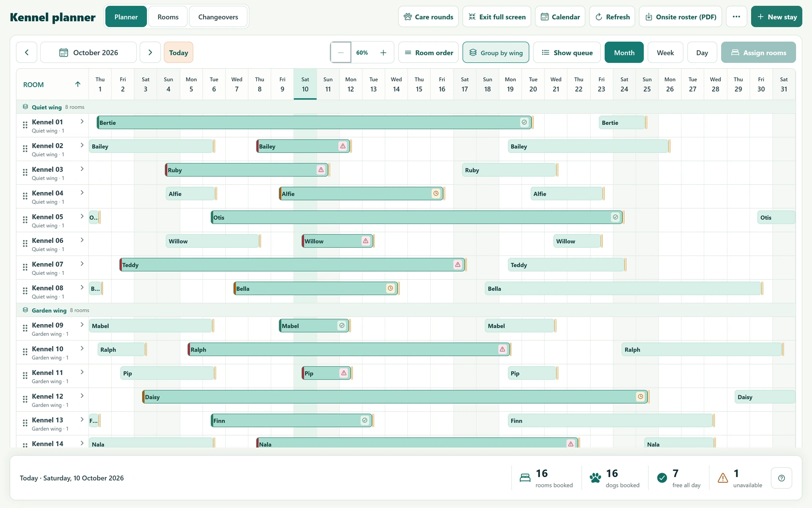This screenshot has width=812, height=508.
Task: Click the warning icon on Teddy's stay
Action: (457, 265)
